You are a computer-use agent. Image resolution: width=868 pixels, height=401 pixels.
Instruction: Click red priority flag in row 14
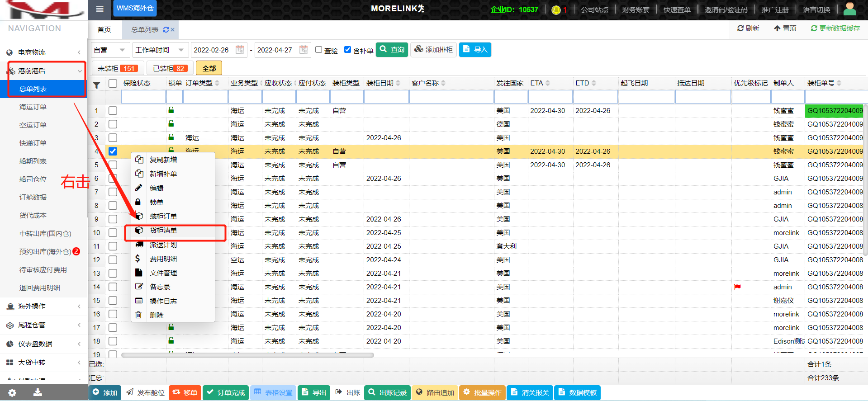[737, 287]
